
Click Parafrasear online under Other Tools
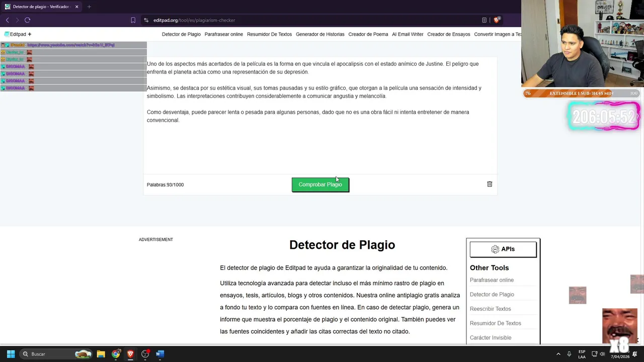pos(492,280)
